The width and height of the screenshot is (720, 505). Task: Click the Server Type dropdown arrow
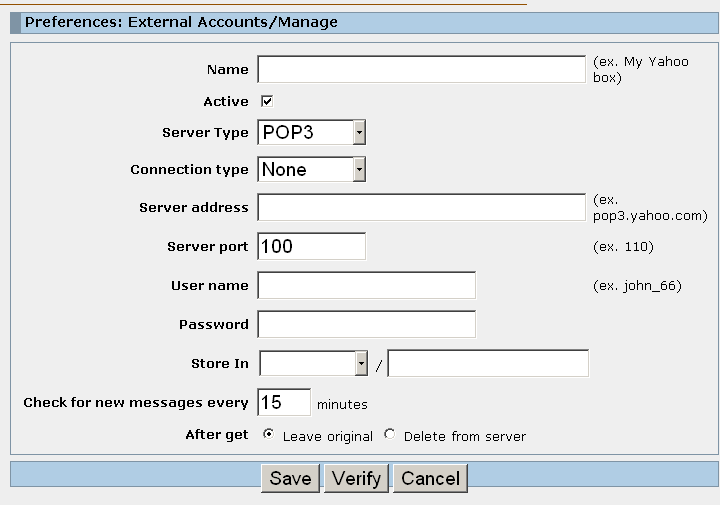click(x=359, y=132)
